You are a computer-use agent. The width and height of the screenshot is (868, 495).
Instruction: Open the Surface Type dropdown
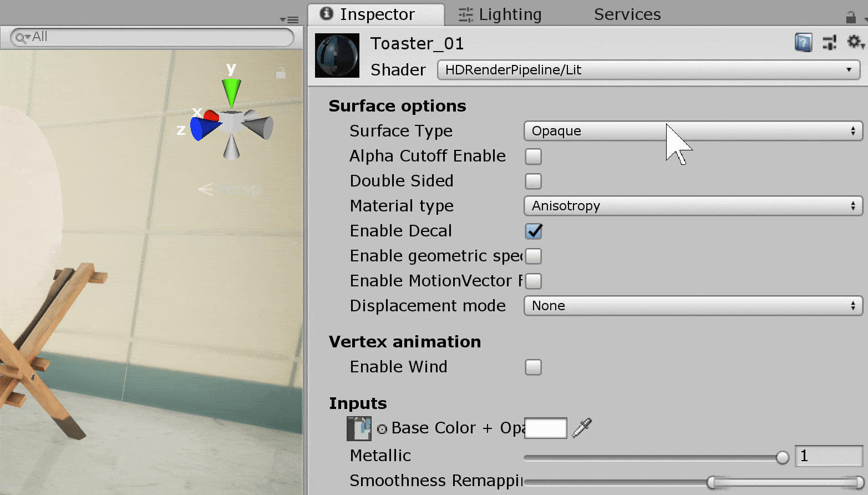coord(693,131)
